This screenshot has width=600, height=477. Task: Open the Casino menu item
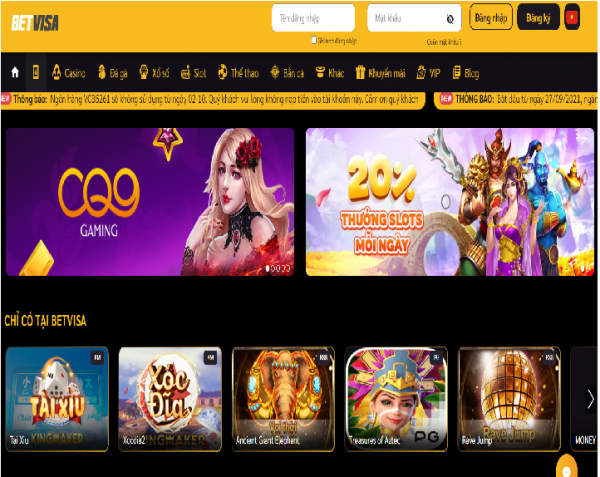(x=68, y=72)
